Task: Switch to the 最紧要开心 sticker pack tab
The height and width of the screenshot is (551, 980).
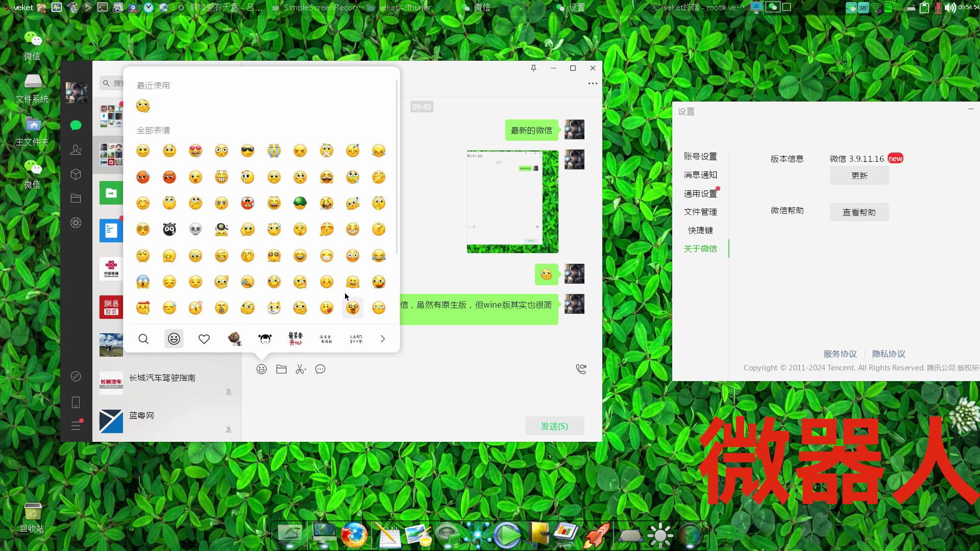Action: click(296, 339)
